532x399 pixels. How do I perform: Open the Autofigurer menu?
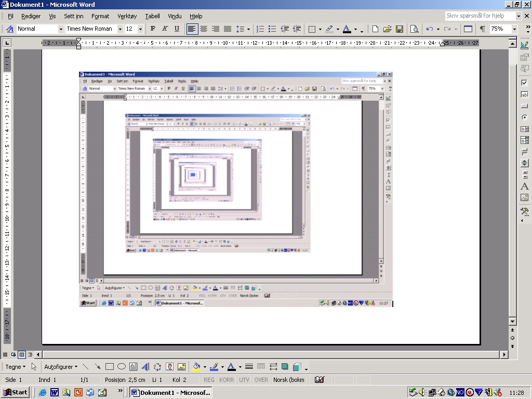[x=61, y=367]
